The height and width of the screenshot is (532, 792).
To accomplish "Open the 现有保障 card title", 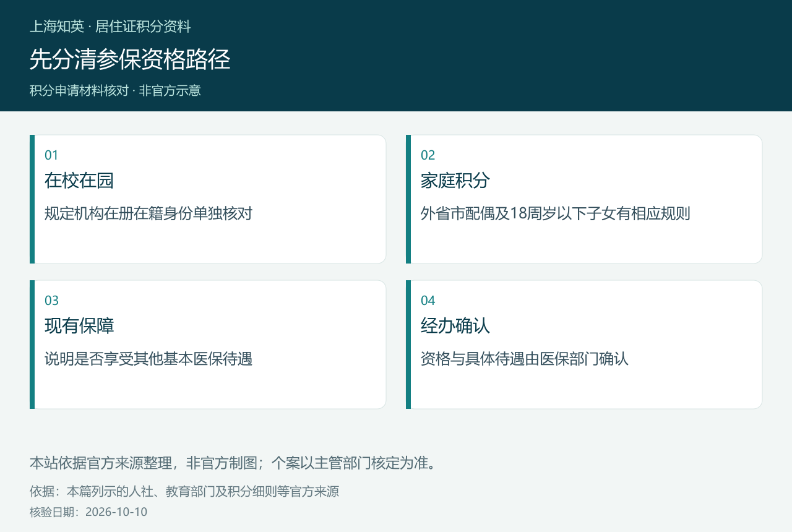I will (79, 326).
